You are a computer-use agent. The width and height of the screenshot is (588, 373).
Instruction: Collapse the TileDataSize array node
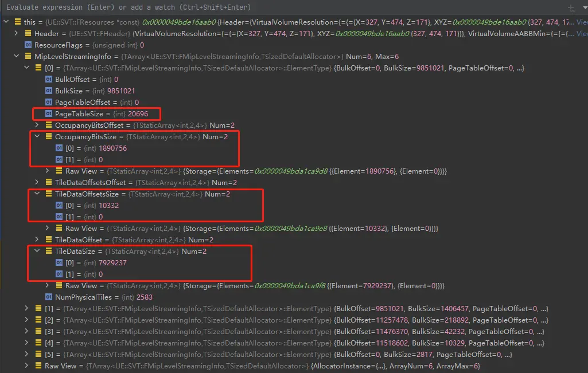click(37, 251)
